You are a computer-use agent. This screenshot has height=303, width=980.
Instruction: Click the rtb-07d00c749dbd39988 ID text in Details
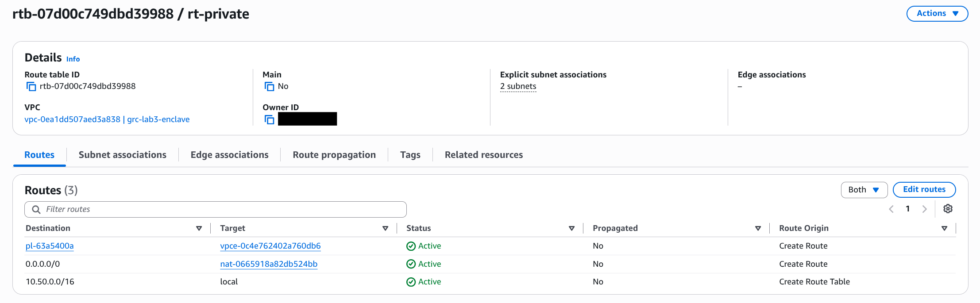coord(88,86)
